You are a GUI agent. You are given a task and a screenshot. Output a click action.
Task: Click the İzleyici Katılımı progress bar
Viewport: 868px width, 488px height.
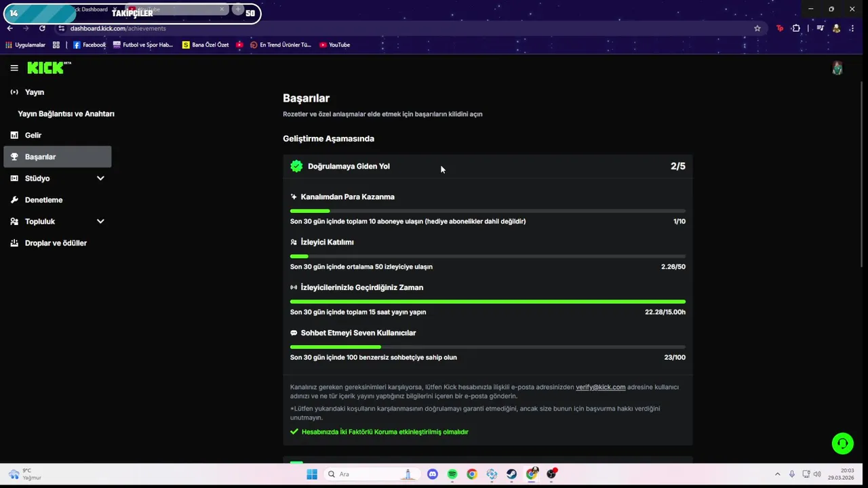pyautogui.click(x=488, y=256)
